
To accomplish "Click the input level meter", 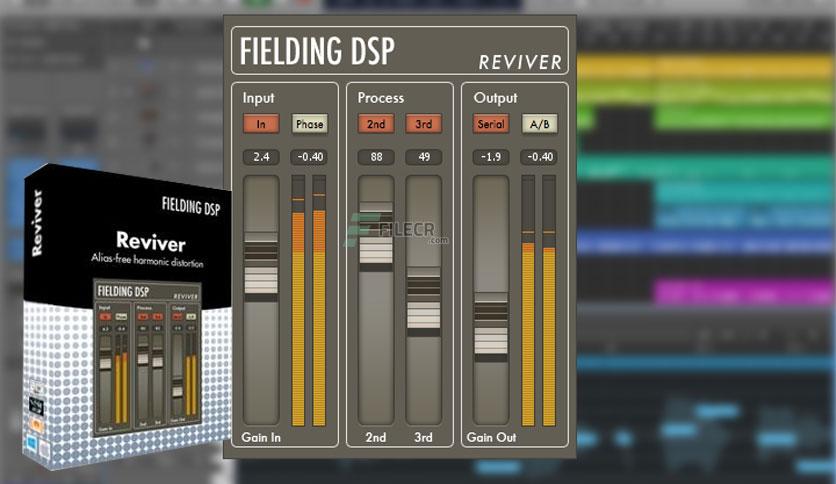I will pyautogui.click(x=309, y=301).
